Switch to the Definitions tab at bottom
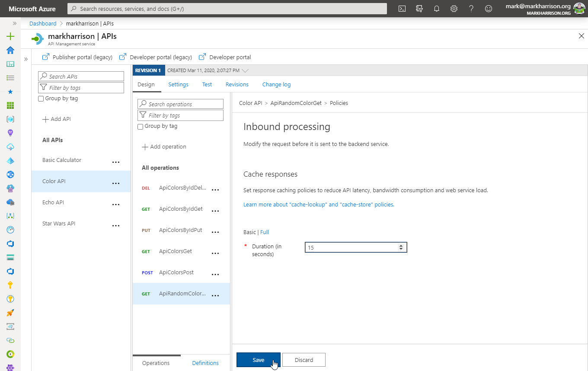 pos(205,363)
